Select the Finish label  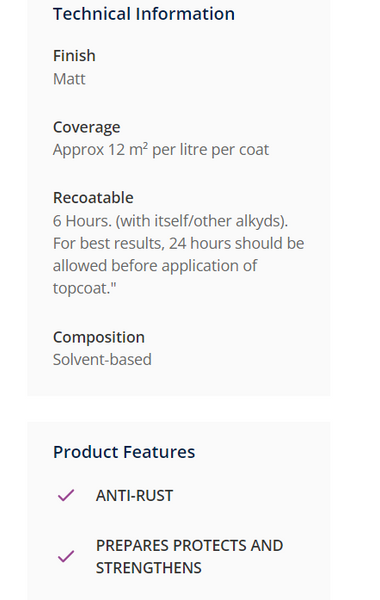(x=74, y=56)
